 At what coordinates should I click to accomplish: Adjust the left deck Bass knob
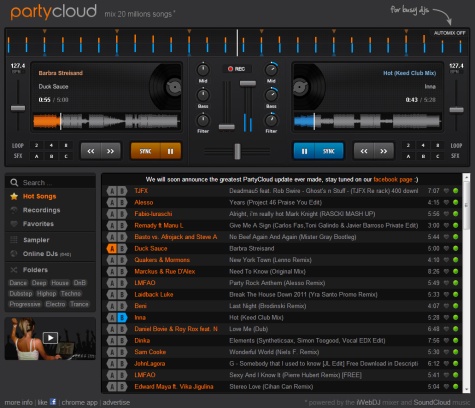coord(203,95)
